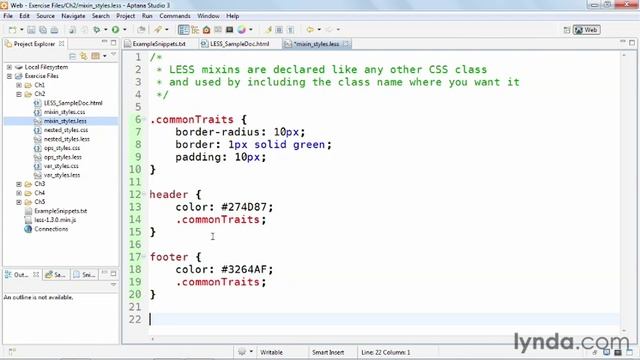Click Collapse All in Project Explorer
640x360 pixels.
[73, 56]
